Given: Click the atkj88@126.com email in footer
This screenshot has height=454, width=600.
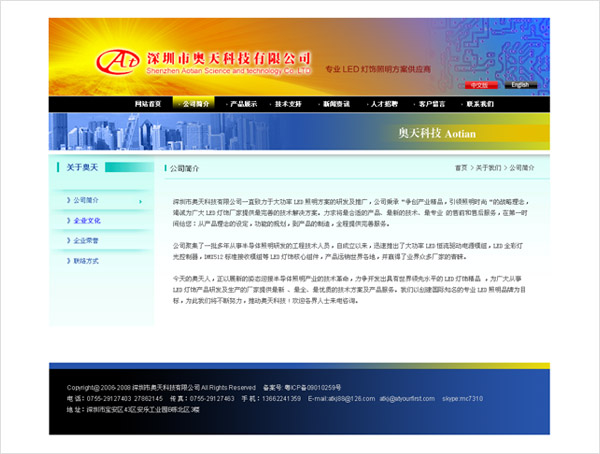Looking at the screenshot, I should [351, 398].
